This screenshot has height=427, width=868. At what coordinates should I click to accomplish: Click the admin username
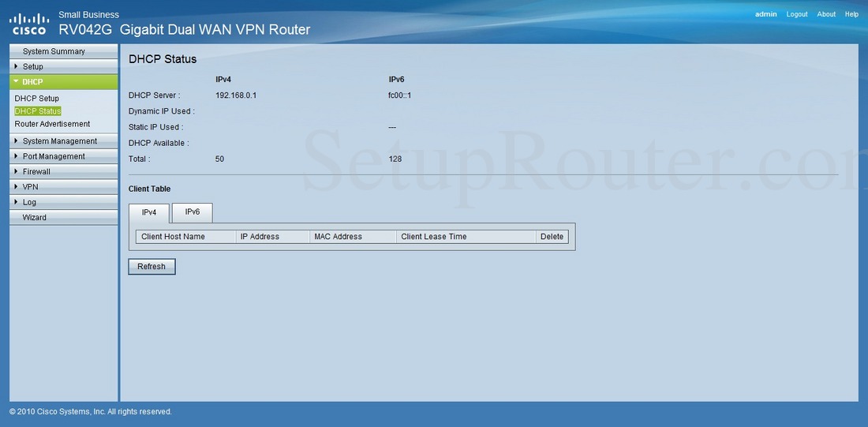click(766, 14)
